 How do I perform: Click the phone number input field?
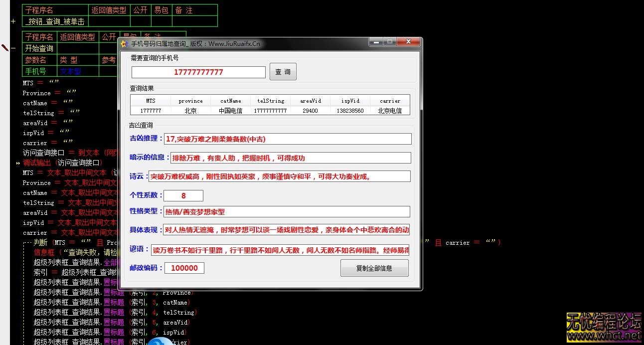tap(198, 72)
